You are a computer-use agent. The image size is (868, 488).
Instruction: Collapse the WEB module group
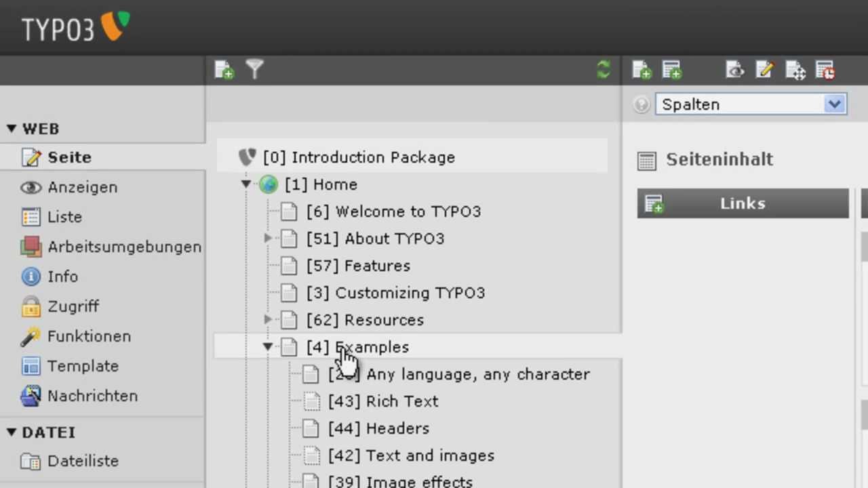coord(12,128)
